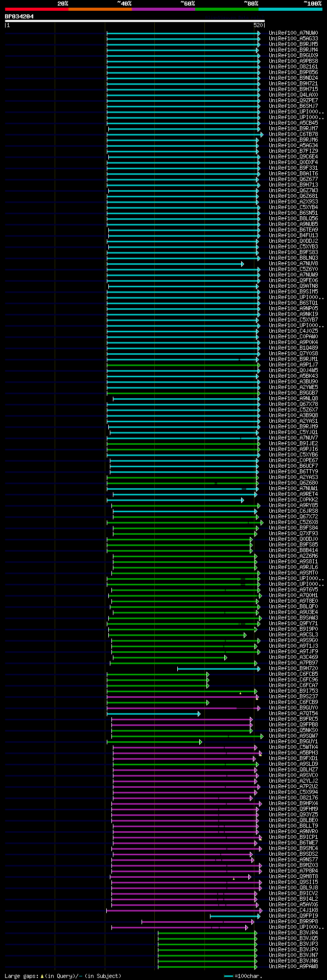Click label UniRef100_B8B414
327x980 pixels.
coord(293,551)
